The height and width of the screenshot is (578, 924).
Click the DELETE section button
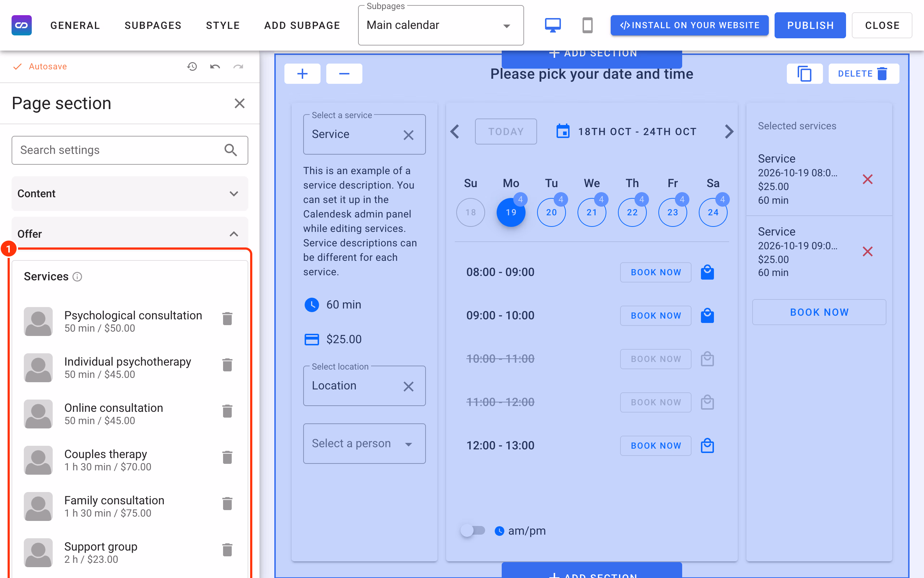(x=864, y=74)
